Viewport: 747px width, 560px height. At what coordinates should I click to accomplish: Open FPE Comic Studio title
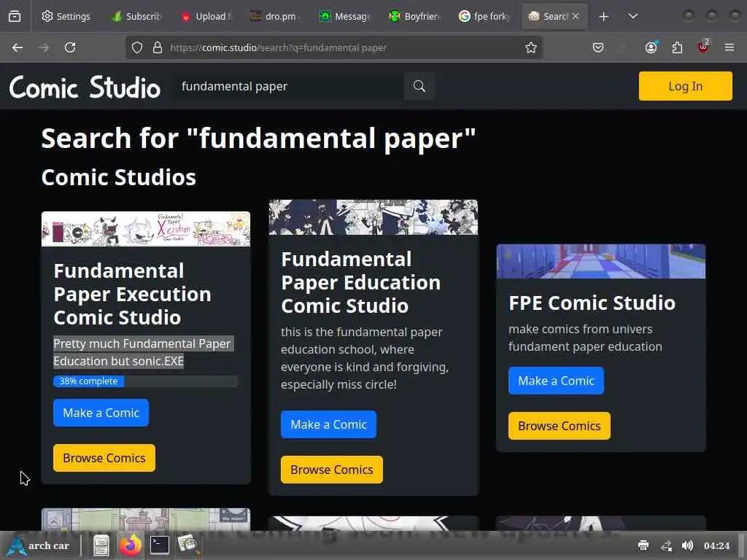click(x=592, y=303)
